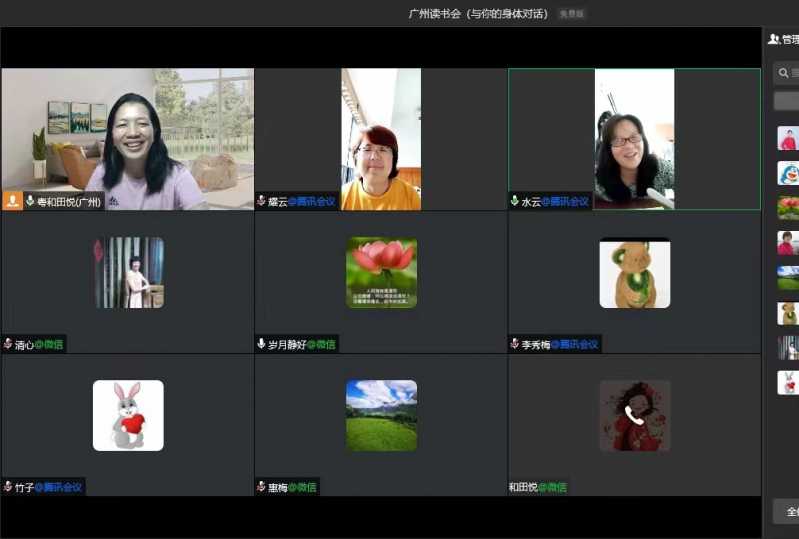
Task: Click muted microphone icon beside 李秀梅
Action: click(515, 344)
